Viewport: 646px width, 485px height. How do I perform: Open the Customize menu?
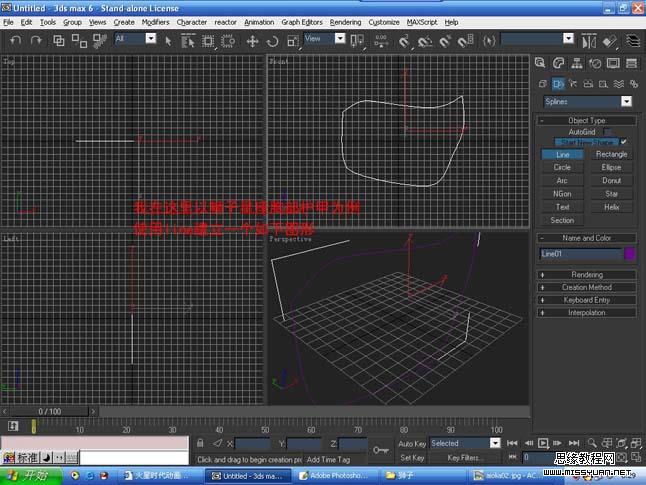tap(384, 22)
